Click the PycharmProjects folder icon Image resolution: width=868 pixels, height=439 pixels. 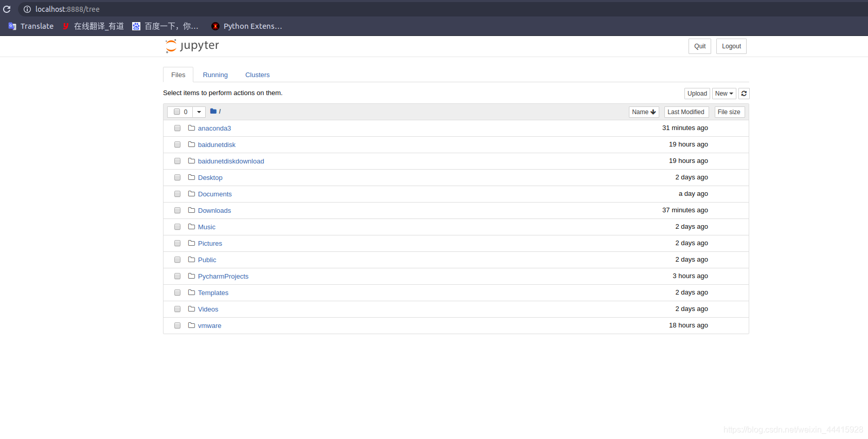(191, 276)
